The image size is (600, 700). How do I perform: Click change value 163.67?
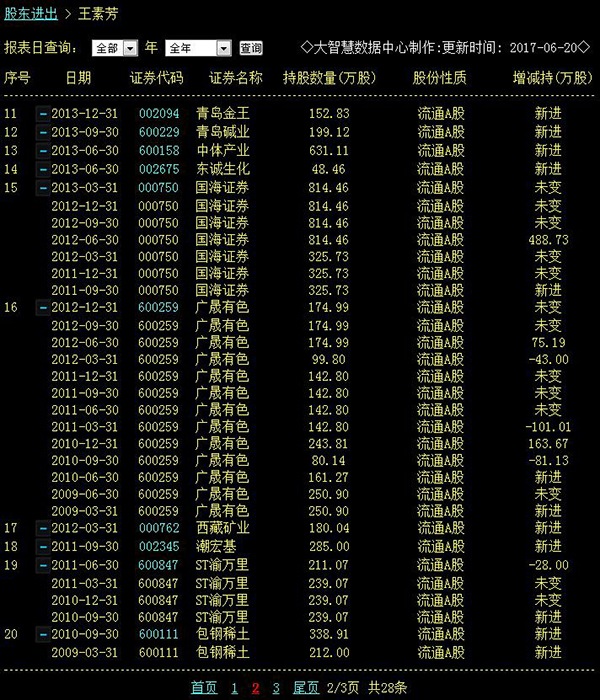pyautogui.click(x=549, y=444)
